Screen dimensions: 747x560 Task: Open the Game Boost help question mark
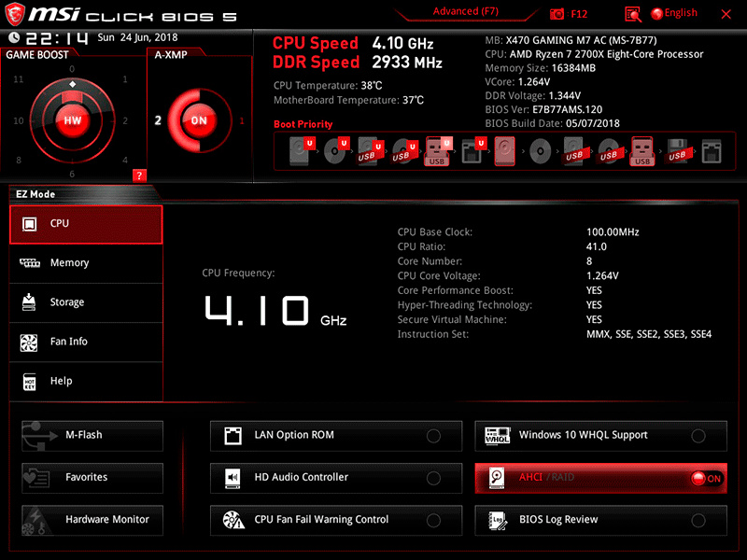pos(139,175)
